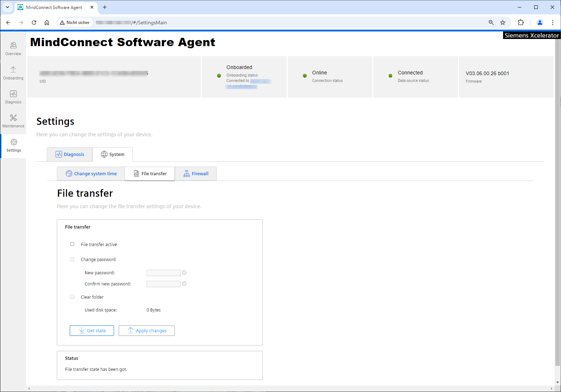Open the Firewall sub-tab
This screenshot has height=392, width=561.
pos(196,174)
